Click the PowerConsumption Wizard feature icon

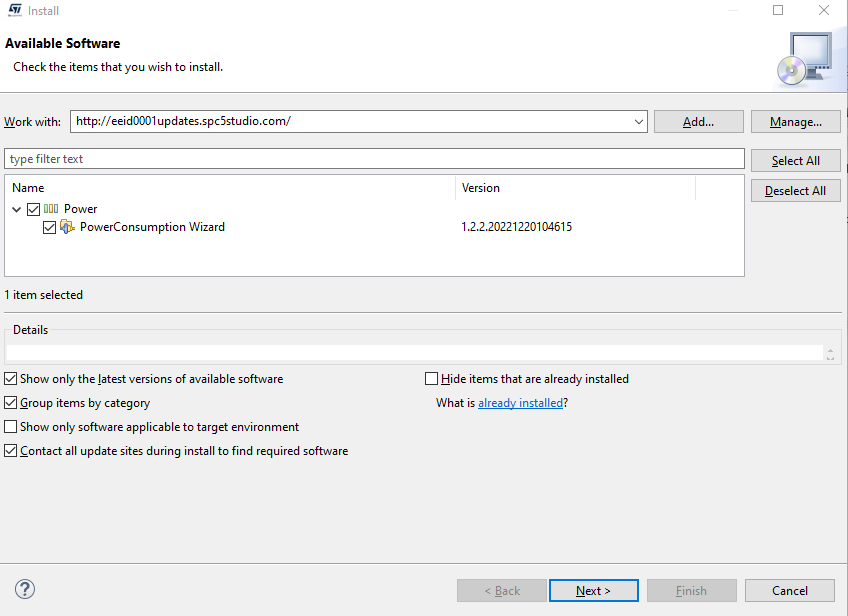pyautogui.click(x=67, y=227)
